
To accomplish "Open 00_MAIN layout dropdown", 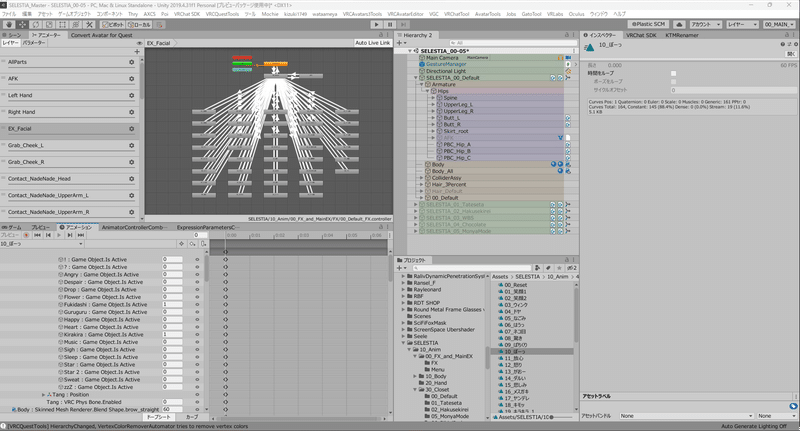I will point(779,24).
